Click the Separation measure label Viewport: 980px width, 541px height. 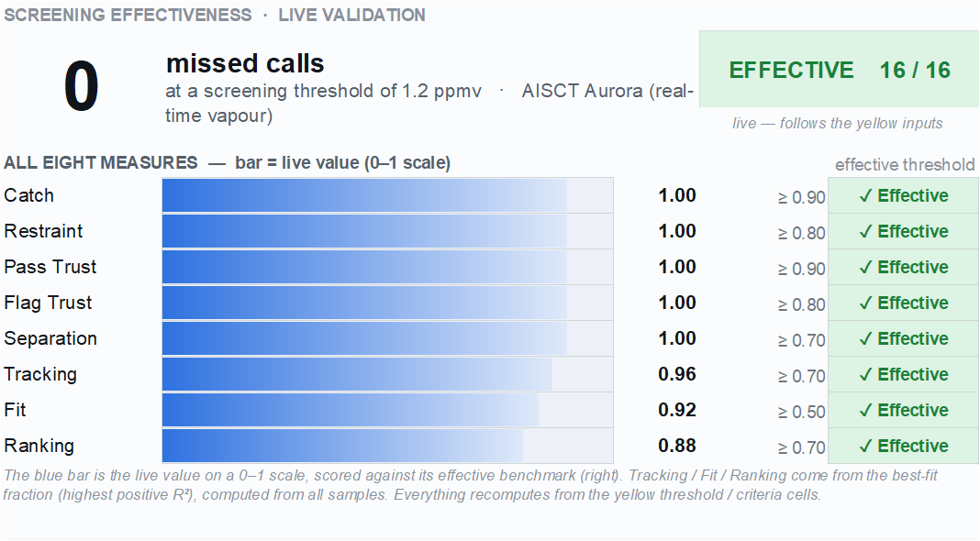point(50,338)
